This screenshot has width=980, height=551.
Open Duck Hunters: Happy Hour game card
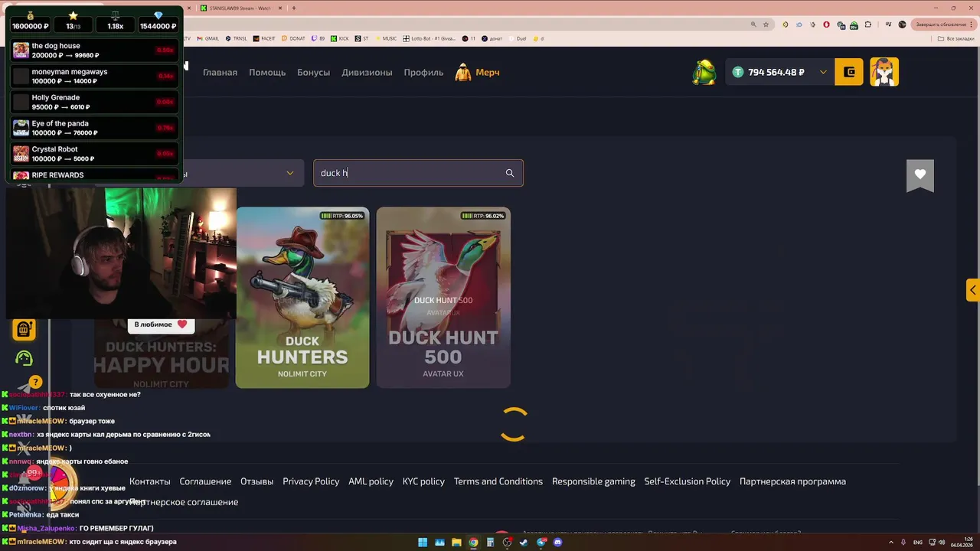click(x=162, y=353)
